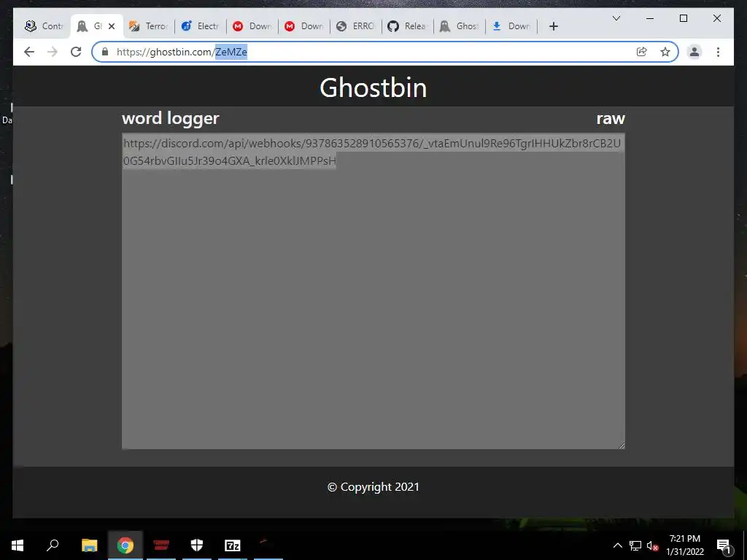The image size is (747, 560).
Task: Open the clock and date flyout
Action: pos(684,545)
